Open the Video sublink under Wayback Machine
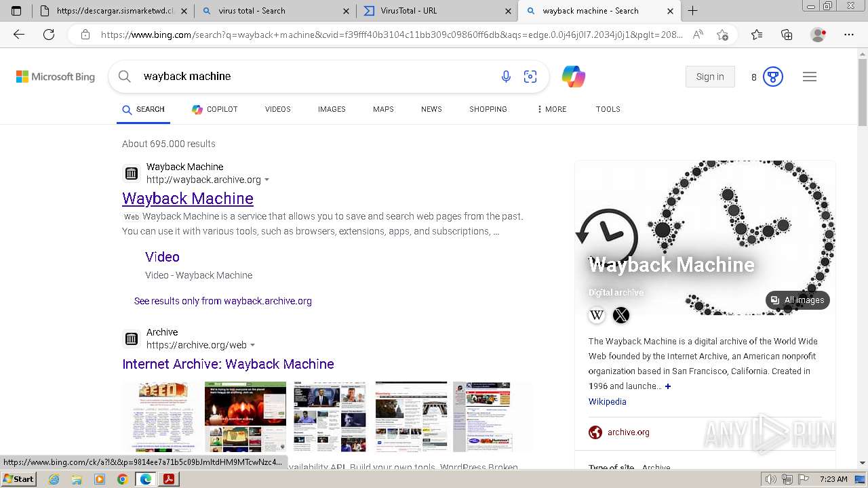 pyautogui.click(x=162, y=257)
